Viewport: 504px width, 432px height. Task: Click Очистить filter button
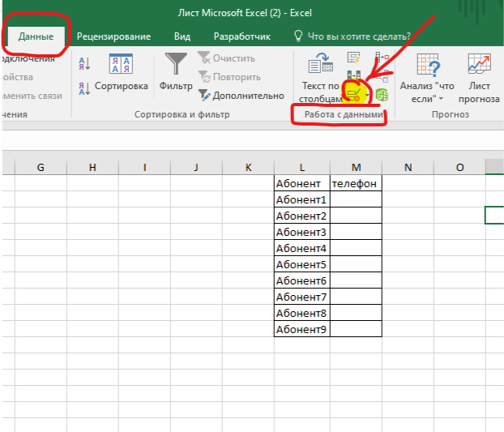tap(227, 58)
